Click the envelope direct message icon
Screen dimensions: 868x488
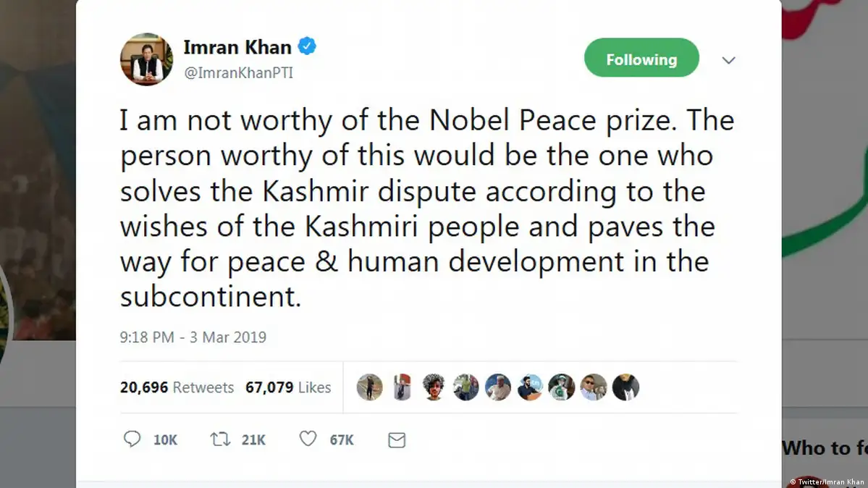[x=397, y=439]
